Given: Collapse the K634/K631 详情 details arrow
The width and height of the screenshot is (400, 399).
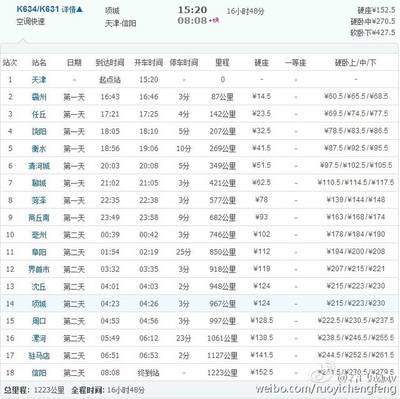Looking at the screenshot, I should tap(79, 10).
